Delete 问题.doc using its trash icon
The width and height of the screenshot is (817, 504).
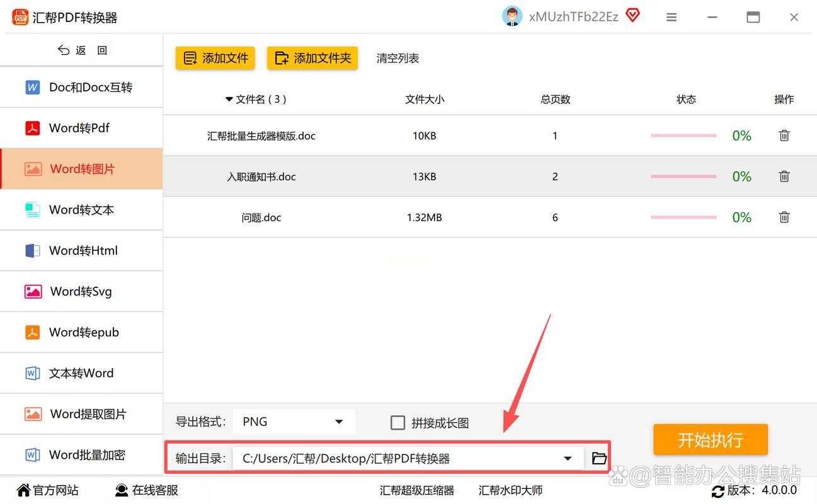coord(784,217)
